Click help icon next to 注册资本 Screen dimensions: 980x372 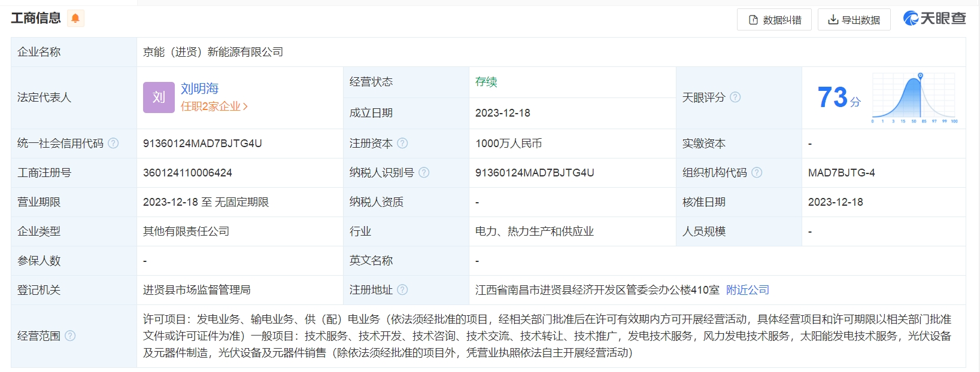[x=402, y=144]
